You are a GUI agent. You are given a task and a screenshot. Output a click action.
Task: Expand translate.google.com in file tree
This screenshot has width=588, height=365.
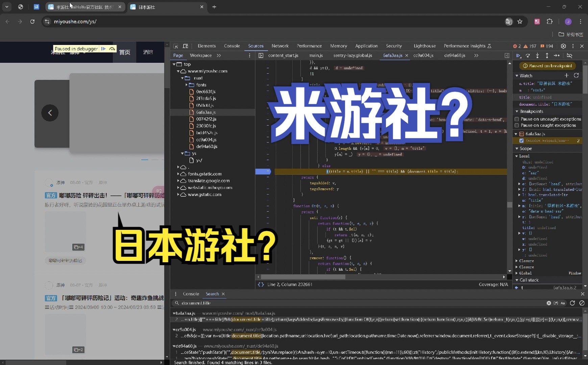[x=178, y=181]
